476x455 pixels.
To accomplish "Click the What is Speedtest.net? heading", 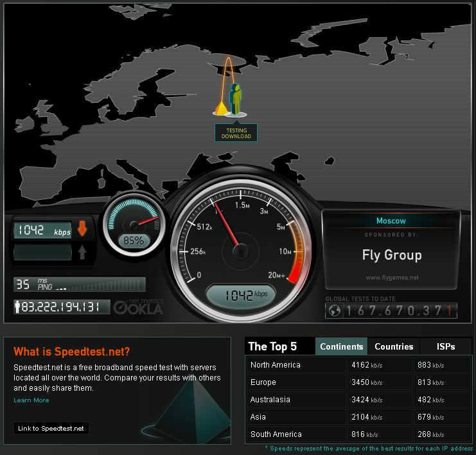I will click(72, 352).
